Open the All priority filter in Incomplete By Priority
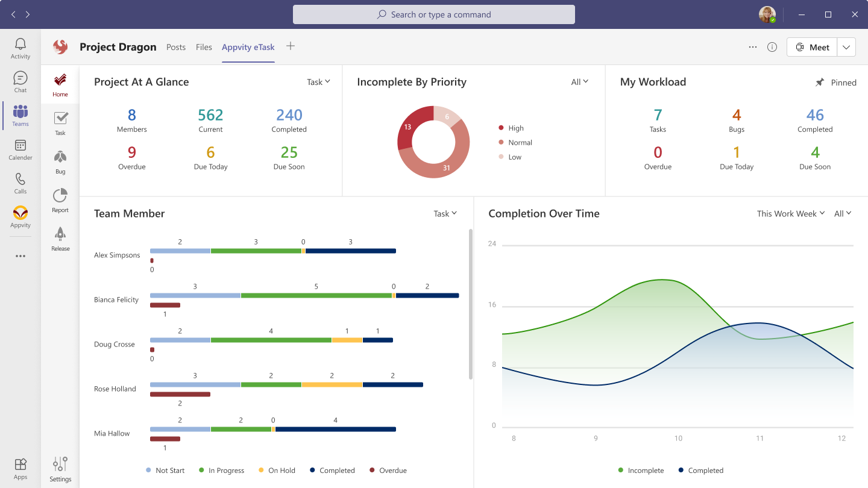868x488 pixels. click(579, 81)
